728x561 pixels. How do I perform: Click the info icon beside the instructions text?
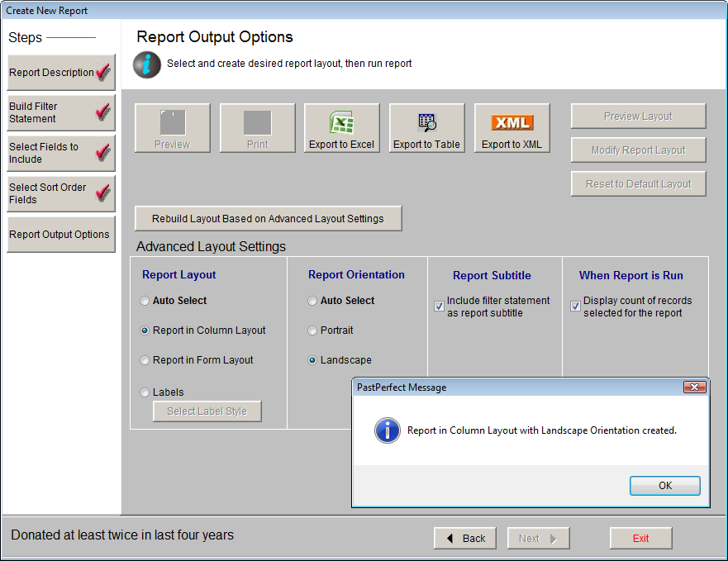146,64
